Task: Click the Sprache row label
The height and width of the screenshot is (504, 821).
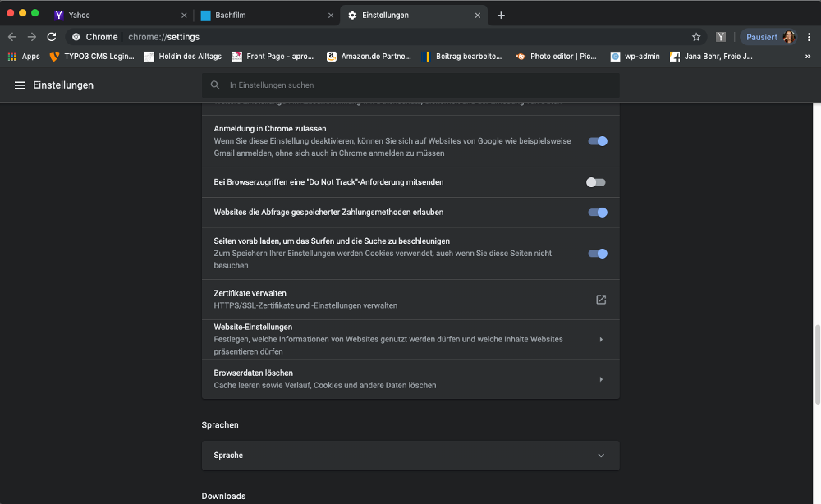Action: 228,456
